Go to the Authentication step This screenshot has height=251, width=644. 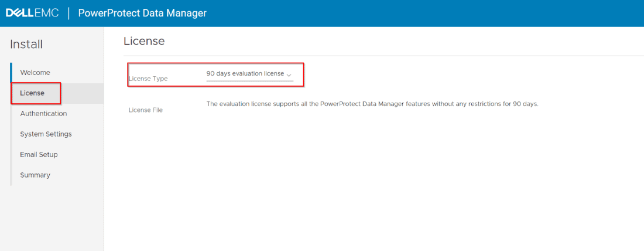(x=43, y=114)
